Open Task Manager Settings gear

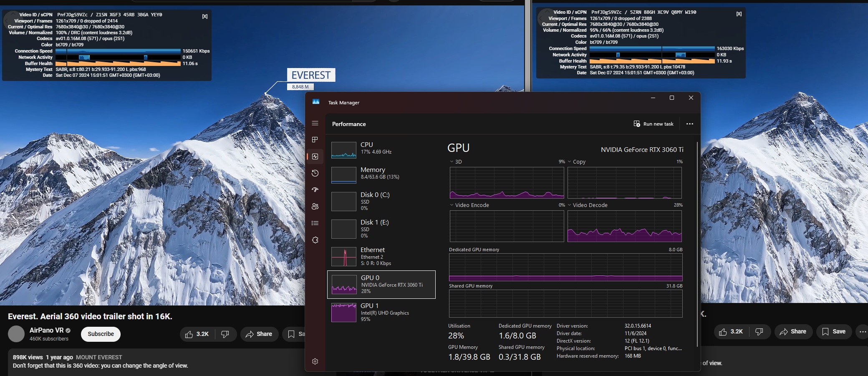pyautogui.click(x=315, y=361)
